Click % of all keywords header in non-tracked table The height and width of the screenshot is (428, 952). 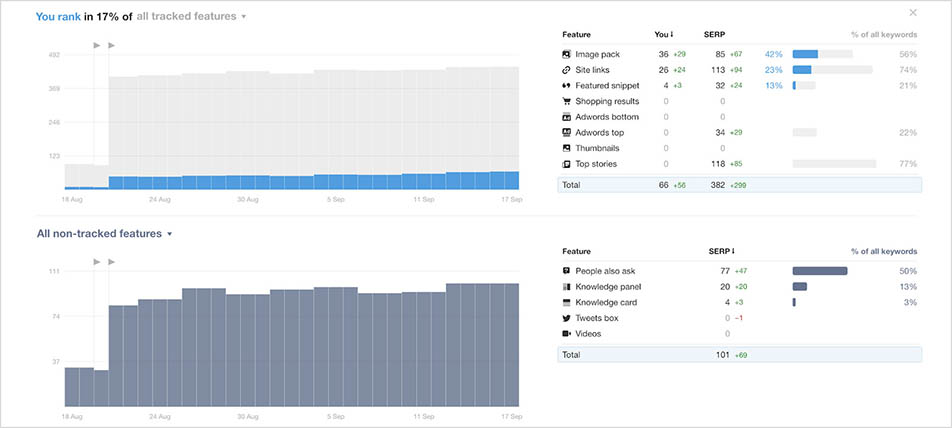(884, 251)
